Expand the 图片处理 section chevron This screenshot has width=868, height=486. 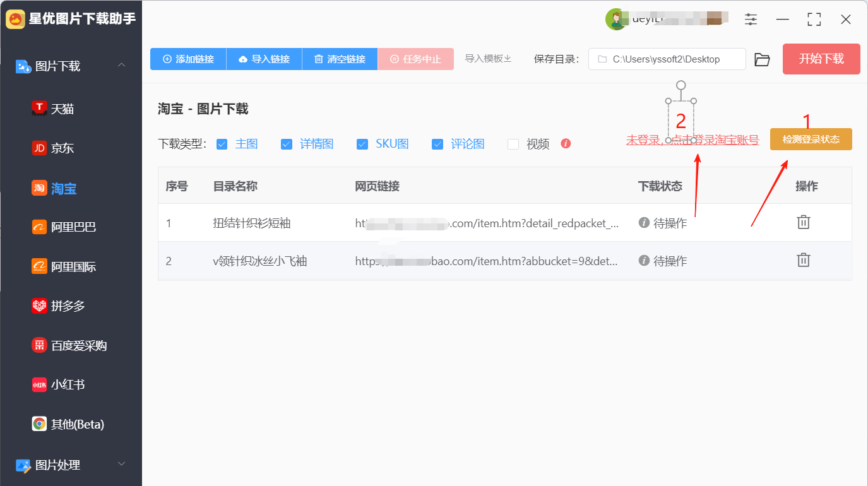pos(122,465)
